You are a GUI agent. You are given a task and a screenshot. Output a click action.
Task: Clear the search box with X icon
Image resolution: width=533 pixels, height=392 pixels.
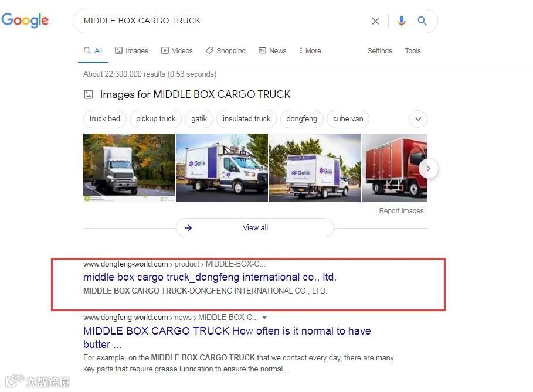point(375,21)
